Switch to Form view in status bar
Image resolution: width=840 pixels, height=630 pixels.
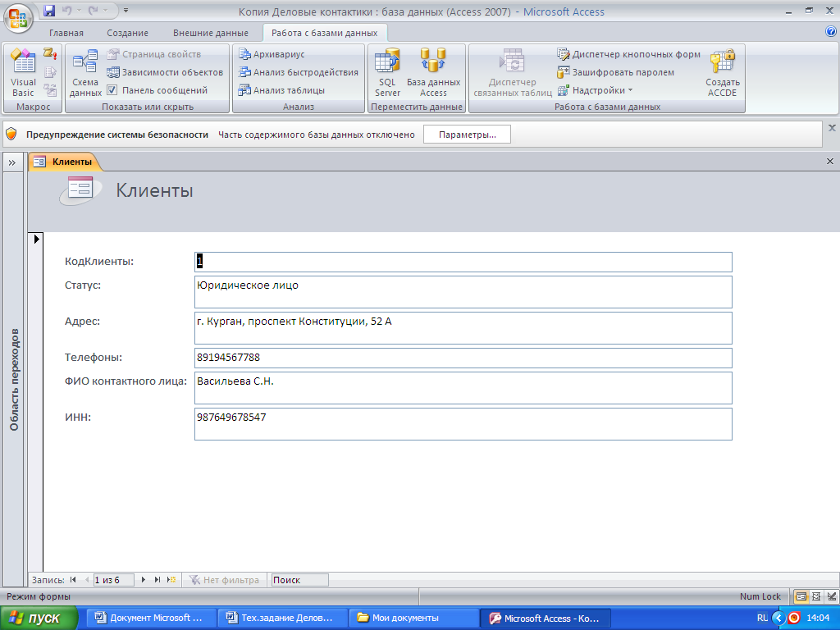click(801, 596)
